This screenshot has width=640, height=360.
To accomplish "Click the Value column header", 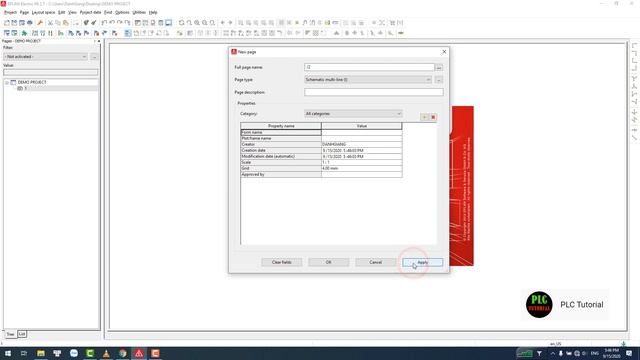I will point(362,126).
